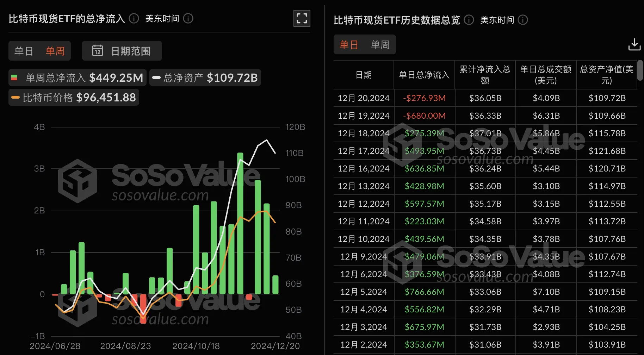The width and height of the screenshot is (644, 355).
Task: Click the red outflow value -$680.00M
Action: [424, 116]
